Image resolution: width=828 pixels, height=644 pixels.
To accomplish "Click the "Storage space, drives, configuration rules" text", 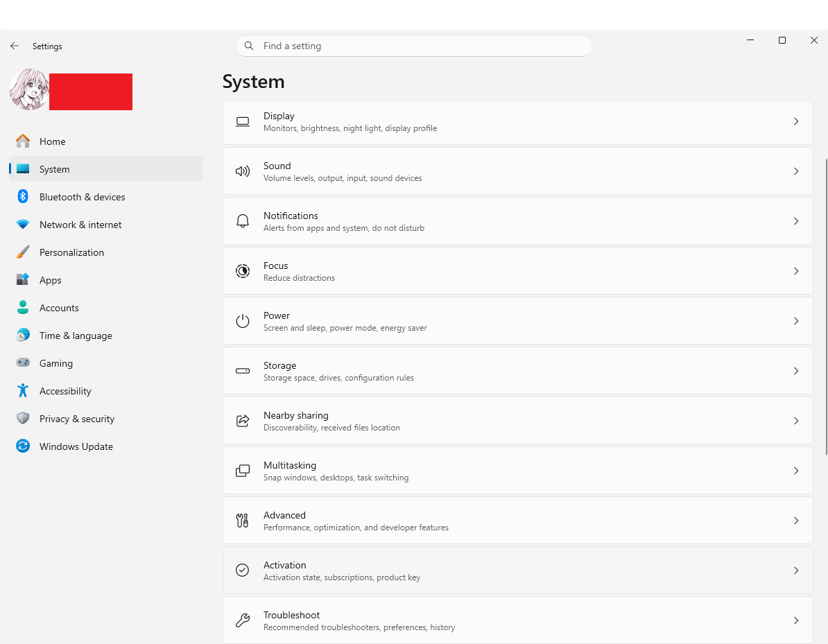I will (x=338, y=378).
